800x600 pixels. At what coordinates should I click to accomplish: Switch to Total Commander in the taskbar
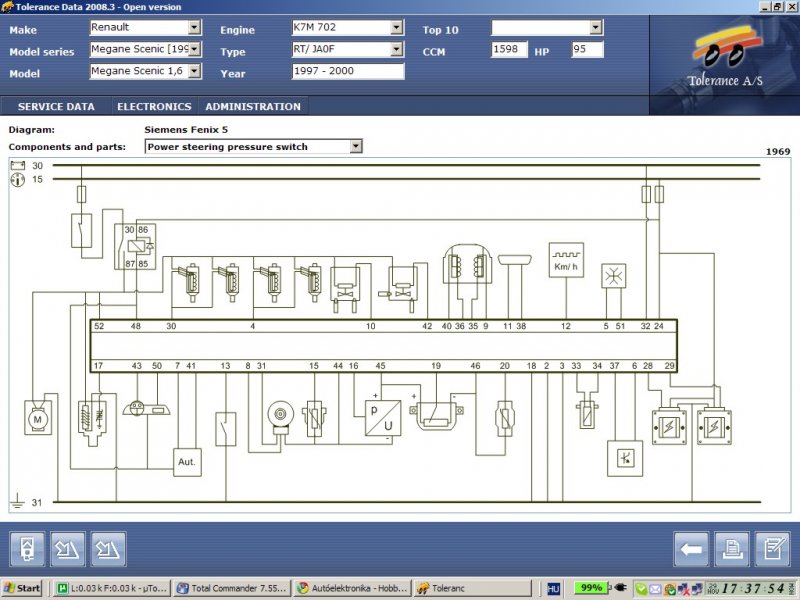pos(232,588)
